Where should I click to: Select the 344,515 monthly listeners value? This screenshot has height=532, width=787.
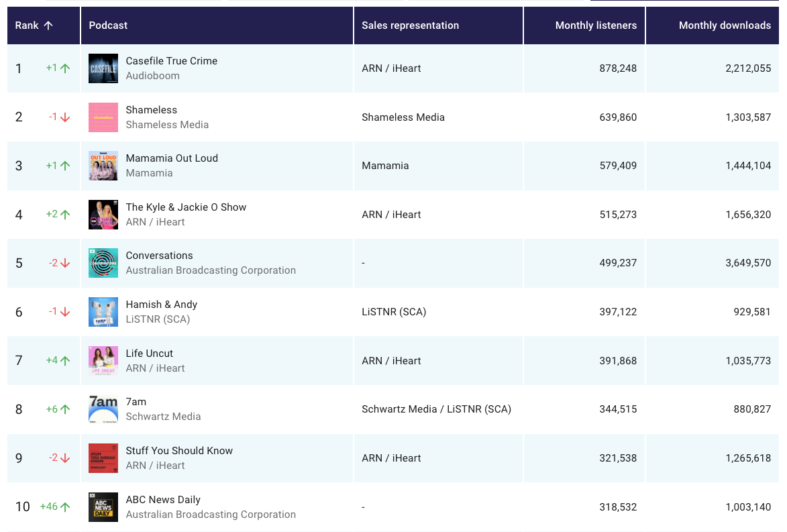click(618, 409)
